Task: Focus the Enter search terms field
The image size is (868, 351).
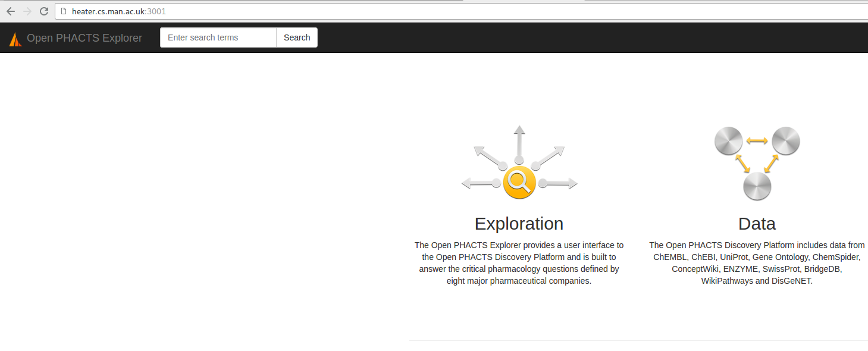Action: pyautogui.click(x=218, y=37)
